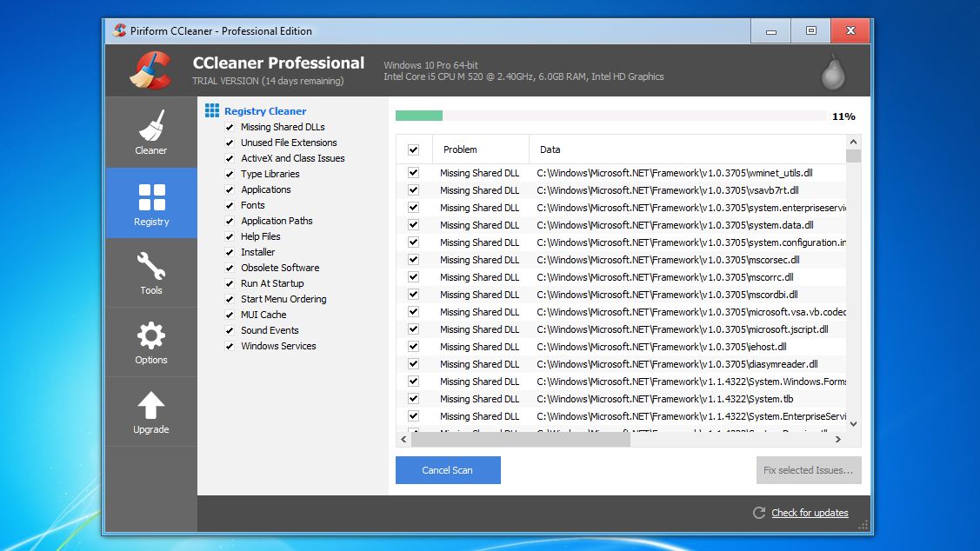
Task: Click the green scan progress bar
Action: point(418,115)
